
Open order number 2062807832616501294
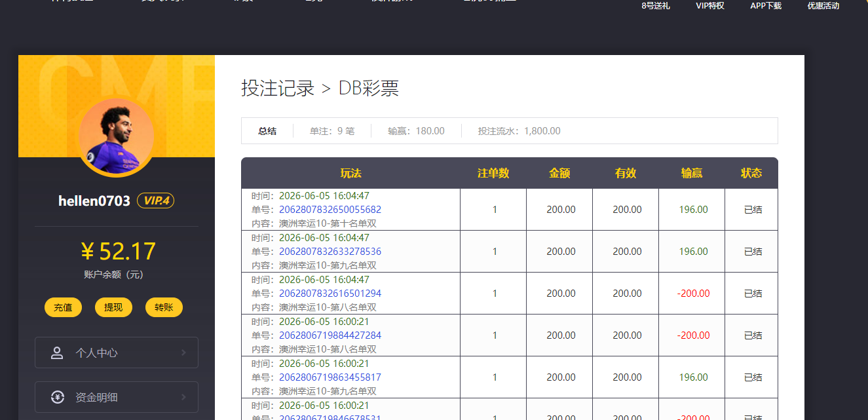click(x=330, y=294)
